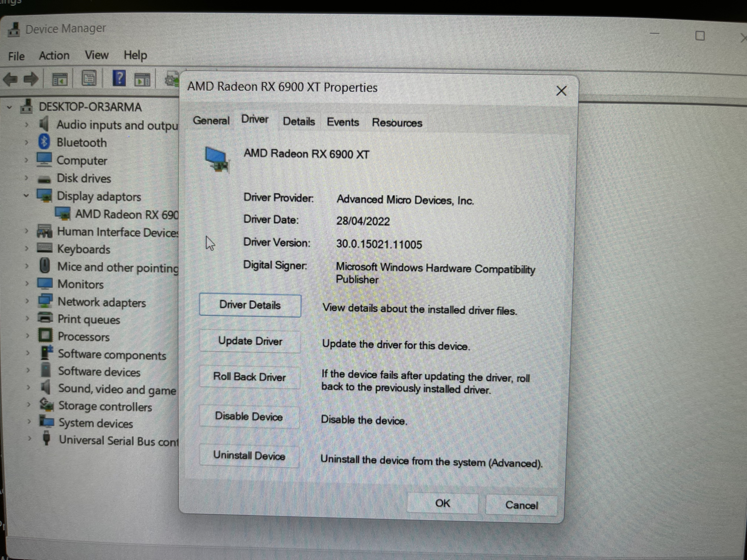
Task: Close the properties dialog with the X
Action: [x=561, y=91]
